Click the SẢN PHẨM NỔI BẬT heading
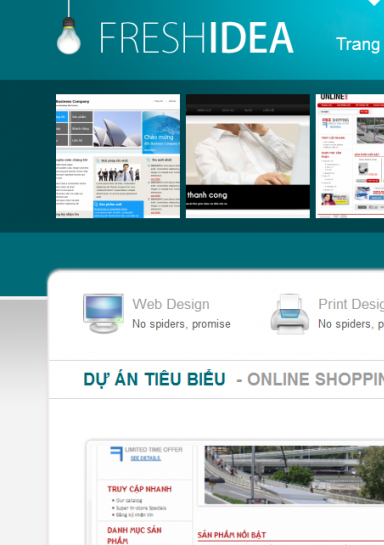384x545 pixels. coord(232,535)
